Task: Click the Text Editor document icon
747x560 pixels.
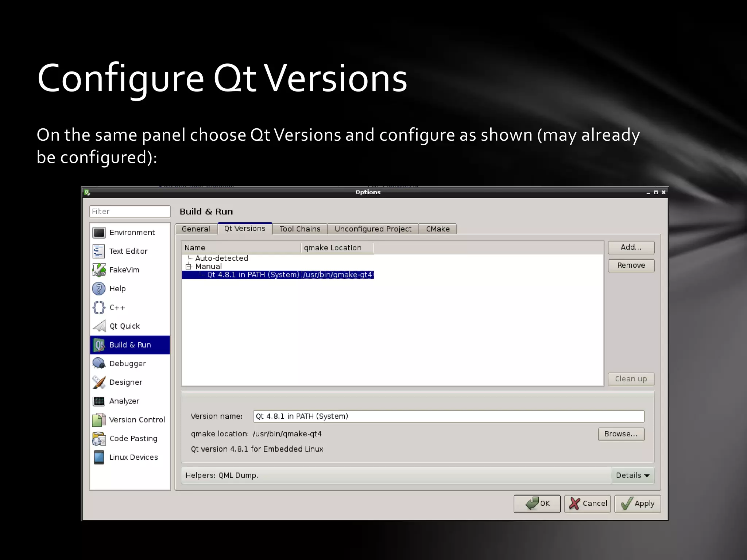Action: (x=99, y=251)
